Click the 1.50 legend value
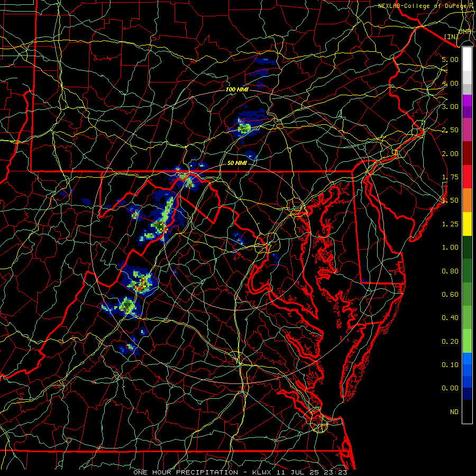476x476 pixels. pos(450,200)
